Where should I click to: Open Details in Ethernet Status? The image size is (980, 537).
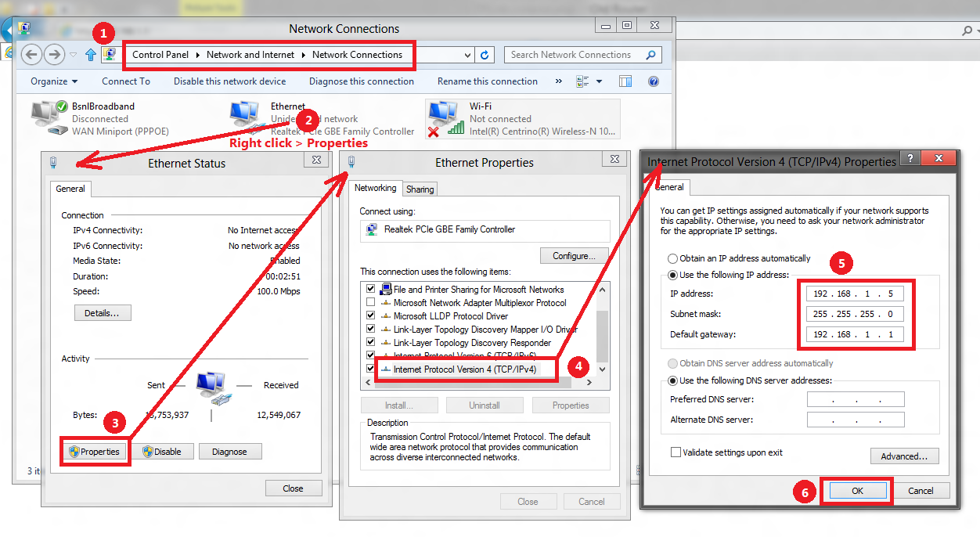pyautogui.click(x=103, y=313)
